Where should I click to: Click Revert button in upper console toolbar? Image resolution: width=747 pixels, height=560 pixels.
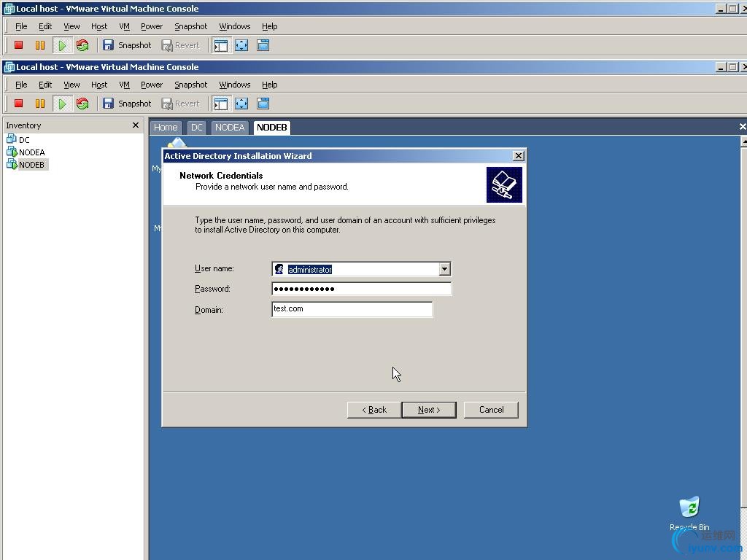click(x=181, y=45)
